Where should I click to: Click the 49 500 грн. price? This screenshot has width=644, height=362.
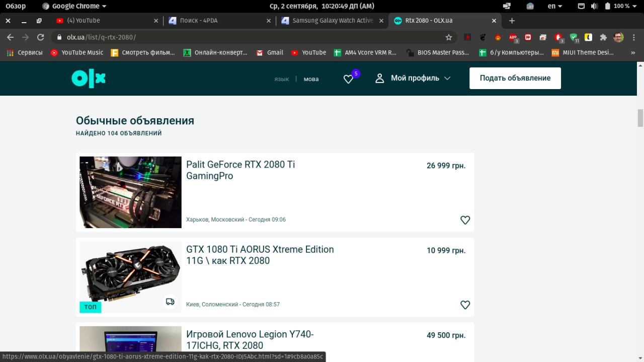[446, 335]
